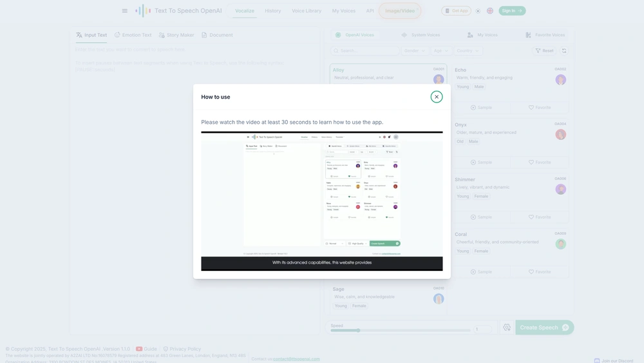644x363 pixels.
Task: Select the OpenAI Voices tab
Action: coord(355,35)
